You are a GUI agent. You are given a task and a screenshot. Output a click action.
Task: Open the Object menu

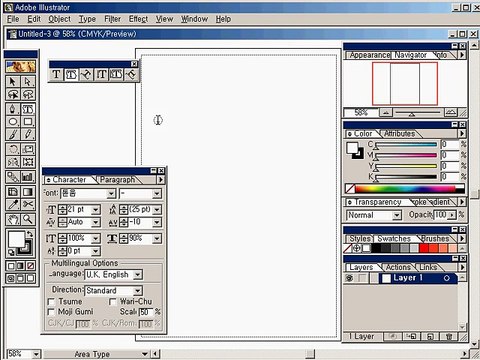tap(59, 19)
